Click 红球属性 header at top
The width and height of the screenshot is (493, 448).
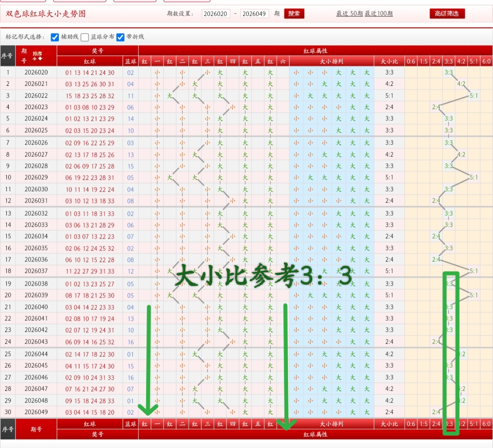point(315,51)
